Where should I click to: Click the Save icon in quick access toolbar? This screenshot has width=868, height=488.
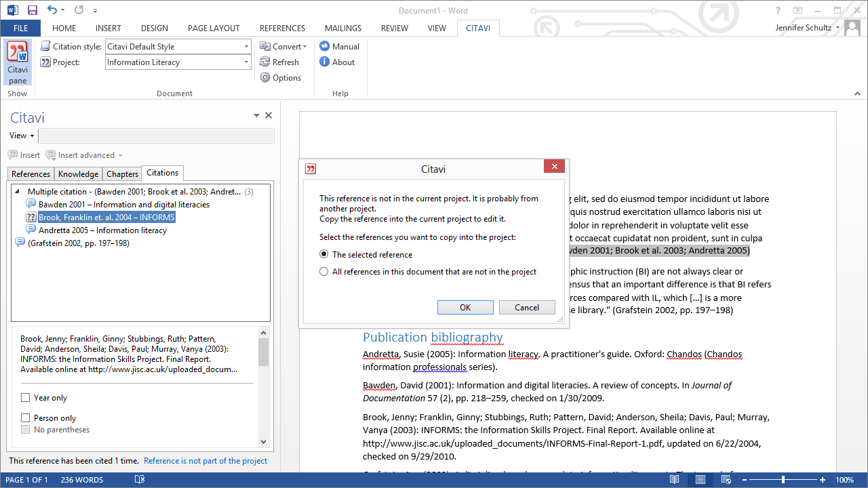pos(32,10)
